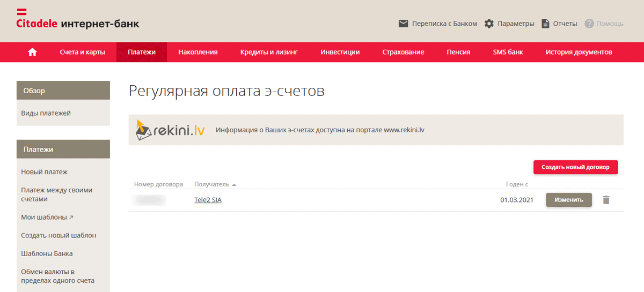Click the reports document icon
This screenshot has width=644, height=292.
(545, 24)
